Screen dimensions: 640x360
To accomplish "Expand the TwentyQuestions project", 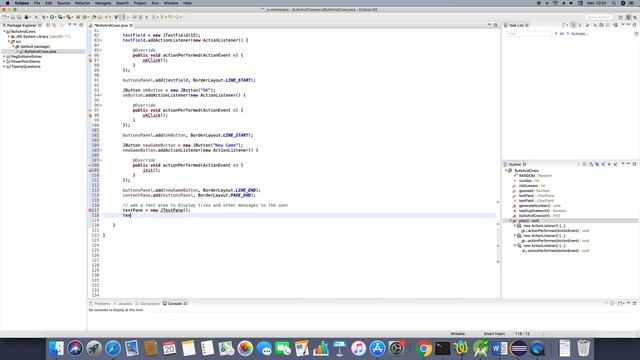I will [x=4, y=67].
